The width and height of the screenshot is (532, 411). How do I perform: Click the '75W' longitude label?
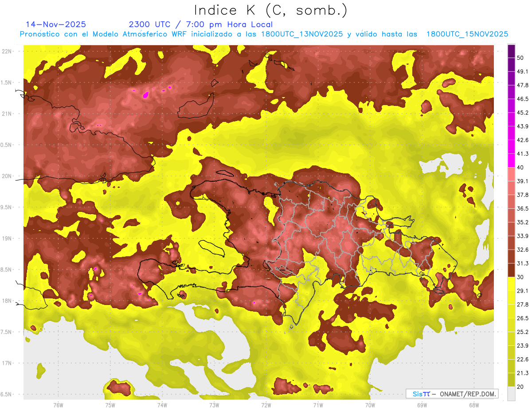point(110,406)
